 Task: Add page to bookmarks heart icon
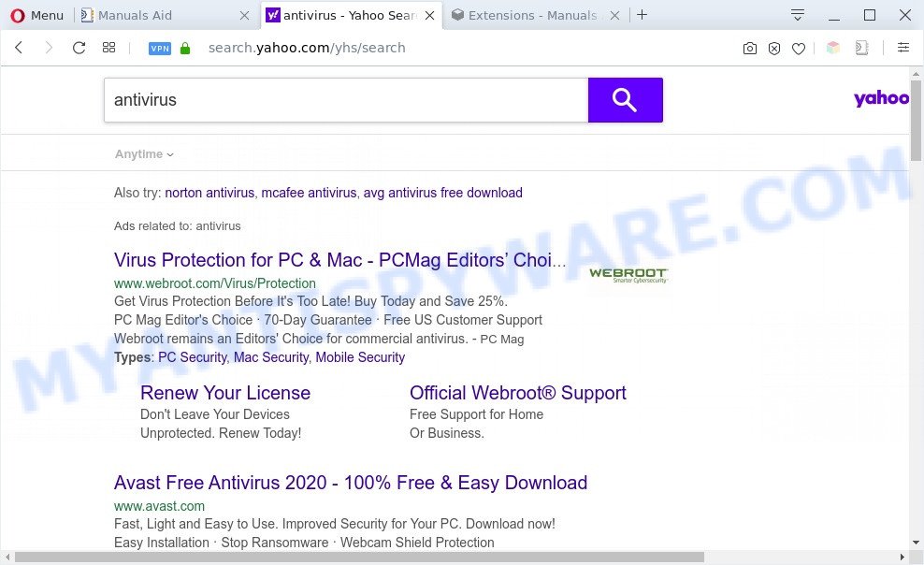[x=799, y=49]
